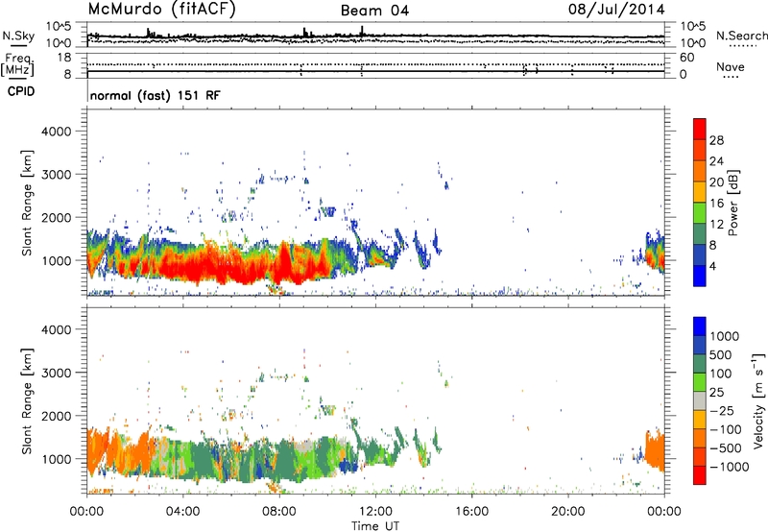Pick the red top segment of Power colorbar

(x=700, y=130)
